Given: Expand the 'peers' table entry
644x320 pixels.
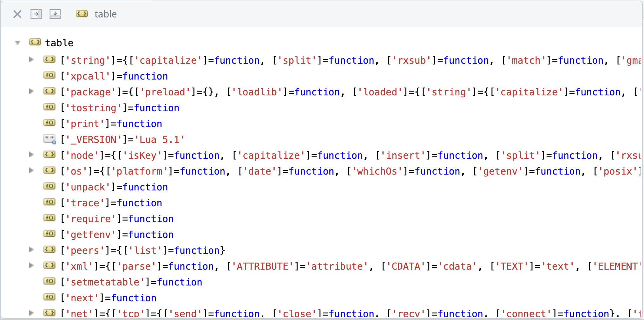Looking at the screenshot, I should (x=31, y=250).
